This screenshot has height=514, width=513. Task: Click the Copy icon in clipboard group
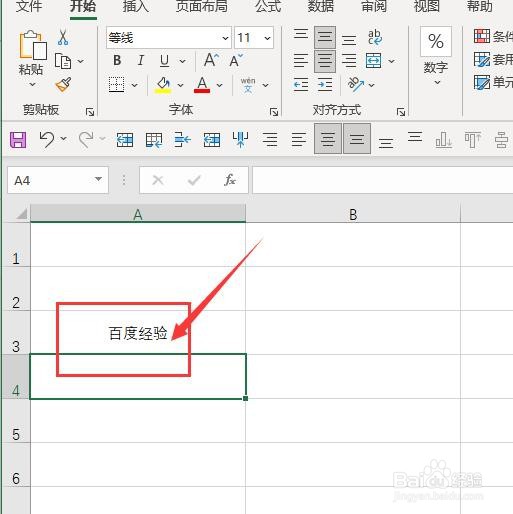point(63,61)
